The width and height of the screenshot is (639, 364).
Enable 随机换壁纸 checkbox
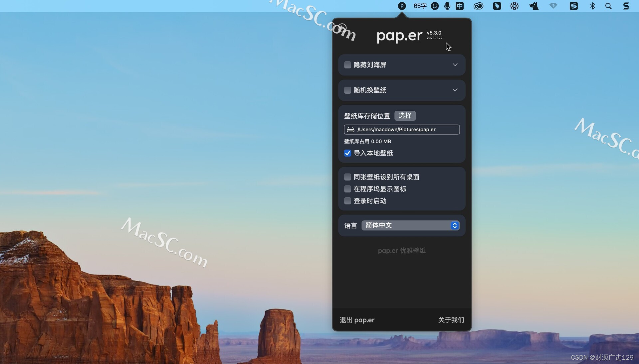coord(347,90)
